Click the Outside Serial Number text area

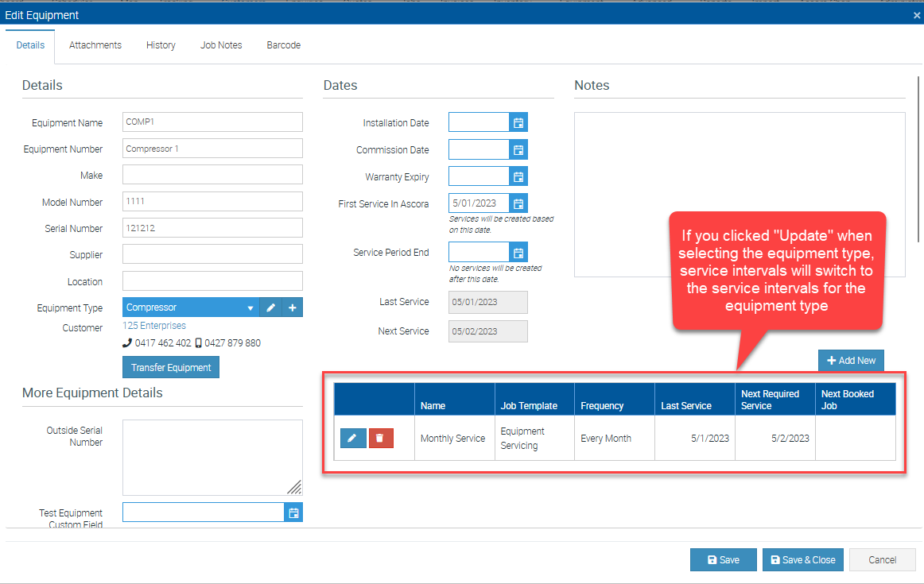click(x=213, y=458)
